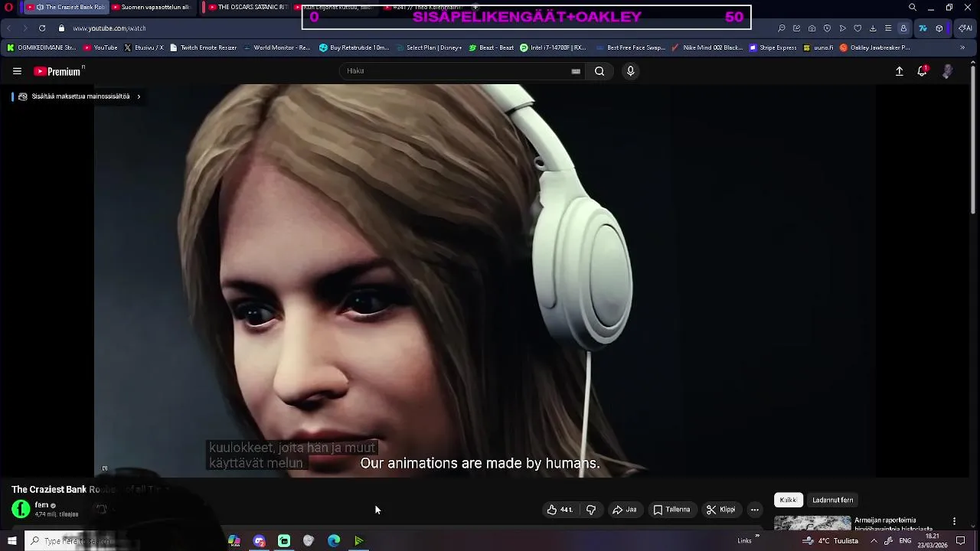Open Microsoft Edge from the taskbar
This screenshot has height=551, width=980.
pyautogui.click(x=334, y=541)
